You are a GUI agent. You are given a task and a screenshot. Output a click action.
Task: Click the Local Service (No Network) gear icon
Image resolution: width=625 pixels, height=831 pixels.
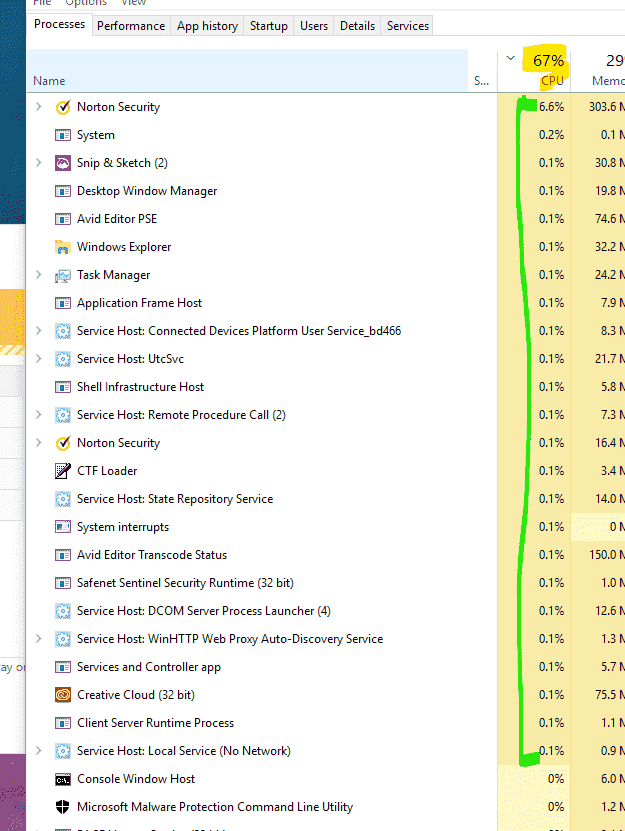click(63, 751)
